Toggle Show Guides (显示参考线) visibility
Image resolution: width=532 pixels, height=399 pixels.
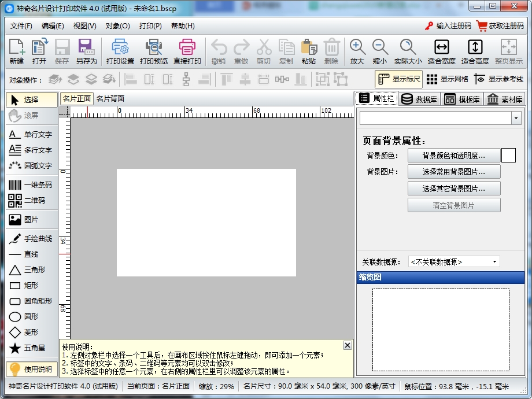498,79
